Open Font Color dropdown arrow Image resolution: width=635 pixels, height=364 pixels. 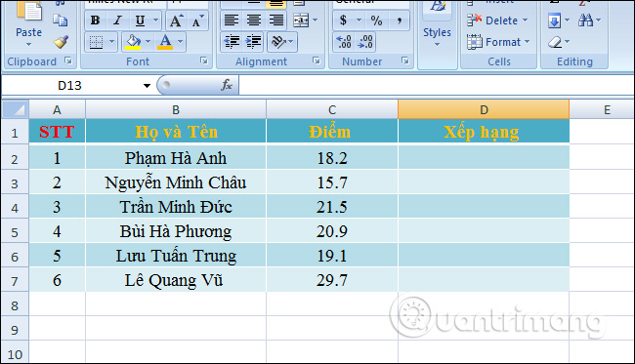[x=180, y=42]
